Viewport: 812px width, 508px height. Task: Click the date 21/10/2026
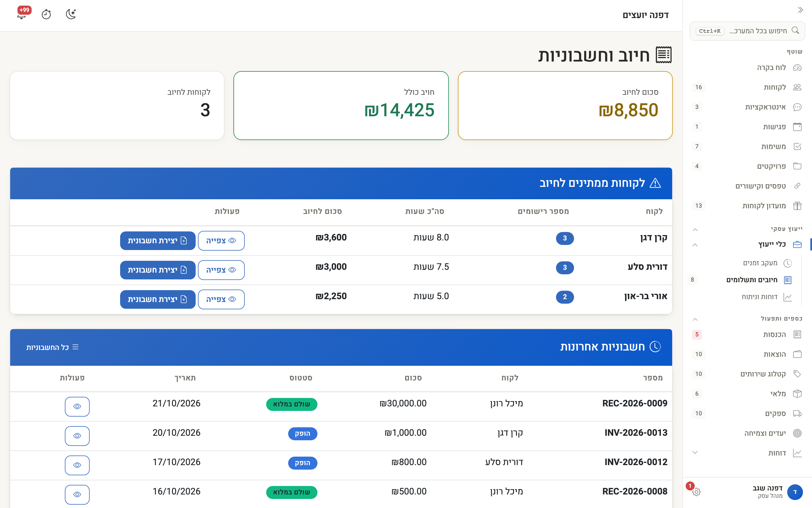[176, 403]
